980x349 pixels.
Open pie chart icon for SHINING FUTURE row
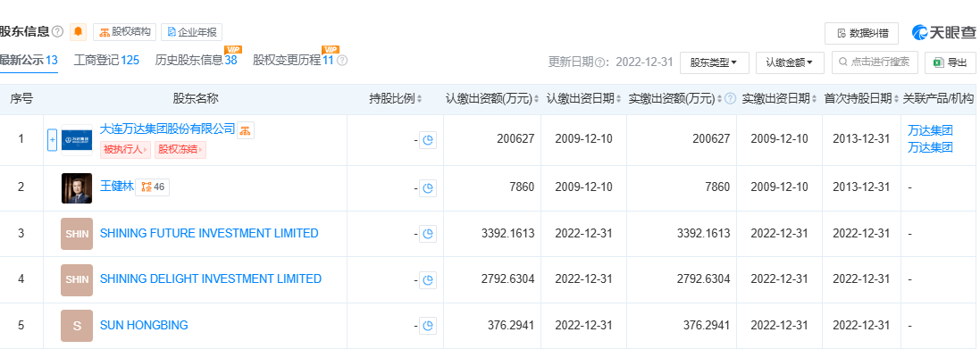428,234
